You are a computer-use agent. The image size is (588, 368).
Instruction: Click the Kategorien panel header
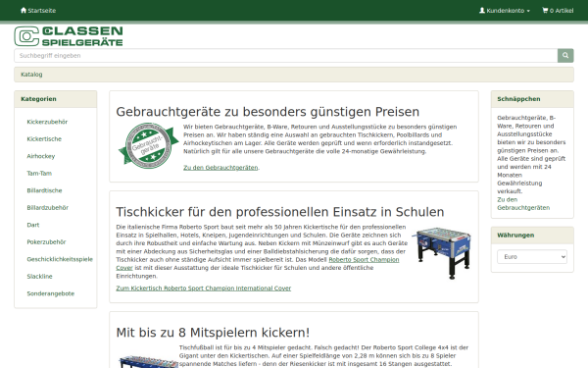coord(56,99)
